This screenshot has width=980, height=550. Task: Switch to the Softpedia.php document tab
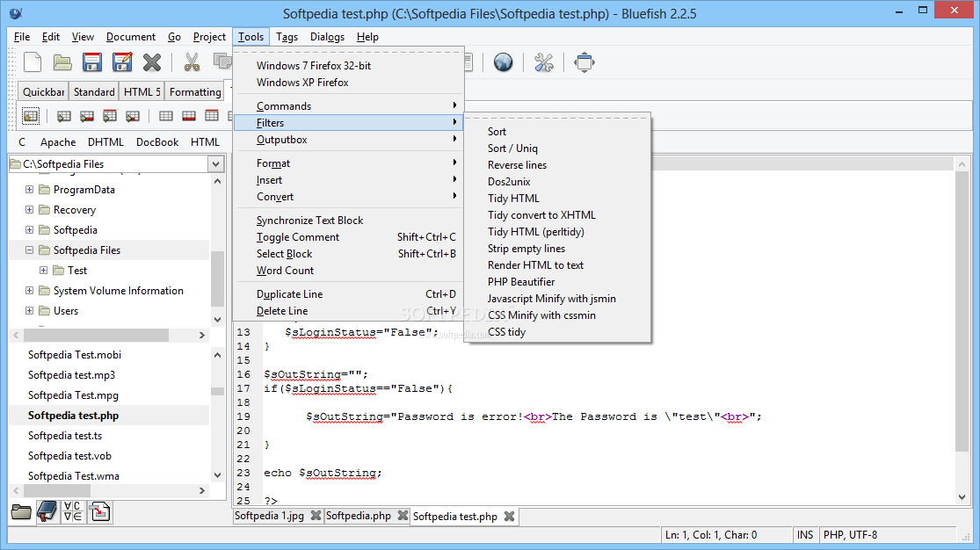tap(358, 516)
